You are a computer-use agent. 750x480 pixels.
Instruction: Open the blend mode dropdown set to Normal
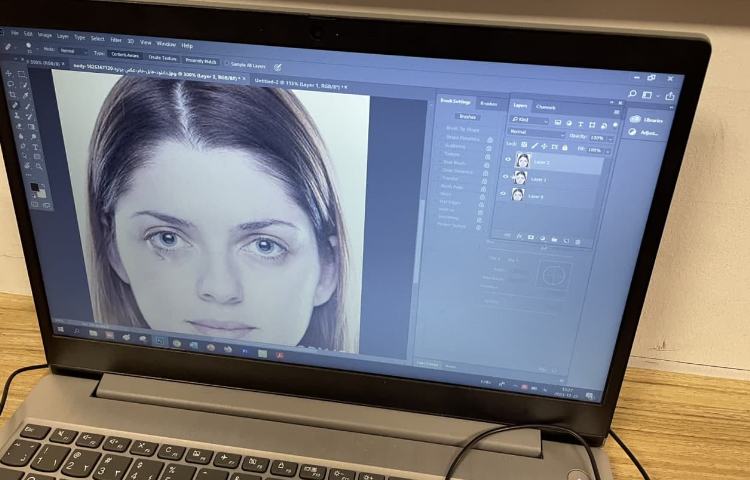(536, 132)
